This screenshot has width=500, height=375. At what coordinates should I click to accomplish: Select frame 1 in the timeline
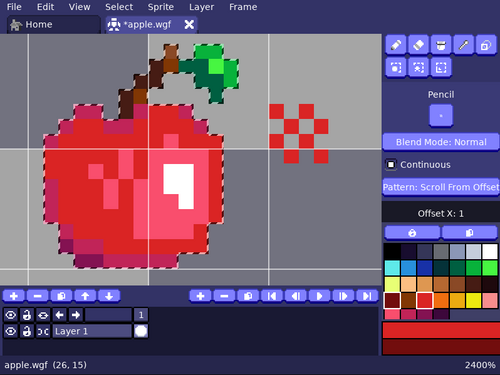(141, 315)
